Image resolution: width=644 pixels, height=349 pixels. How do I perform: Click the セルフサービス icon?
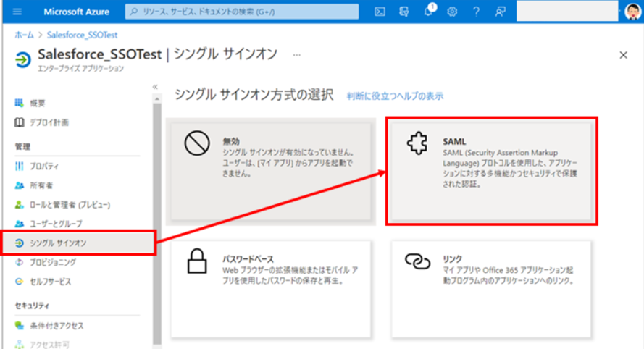click(20, 281)
